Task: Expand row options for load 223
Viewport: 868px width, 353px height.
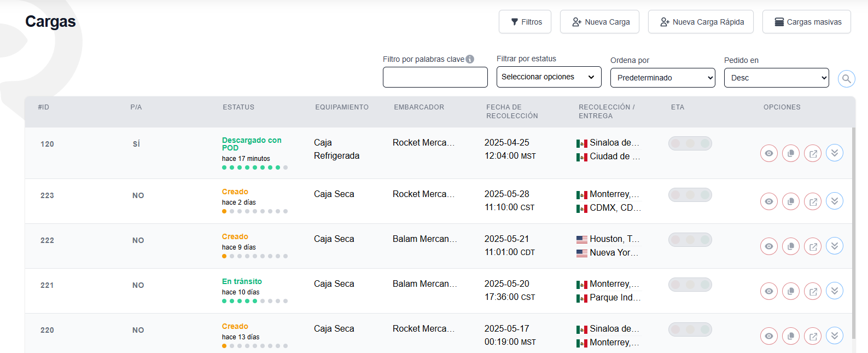Action: (x=835, y=201)
